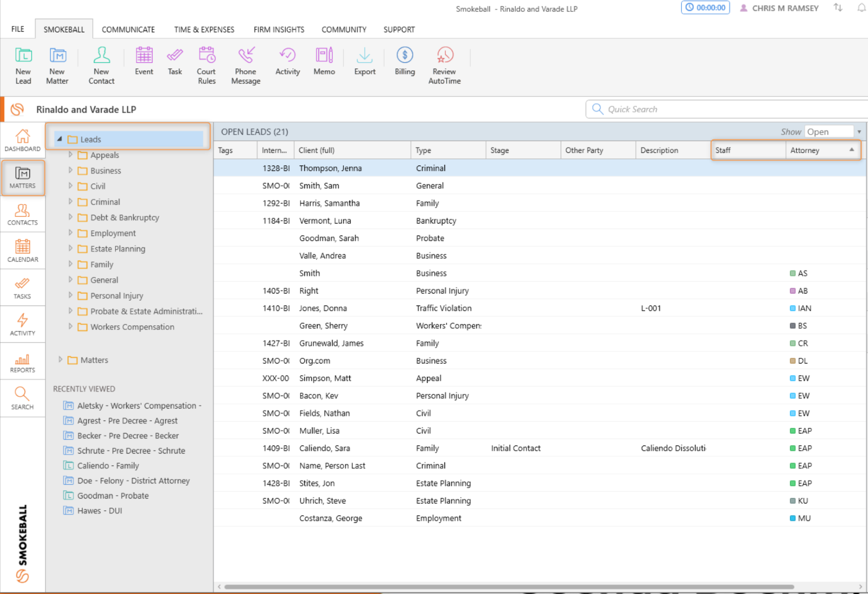Open Tasks in the sidebar
The width and height of the screenshot is (868, 594).
coord(23,288)
